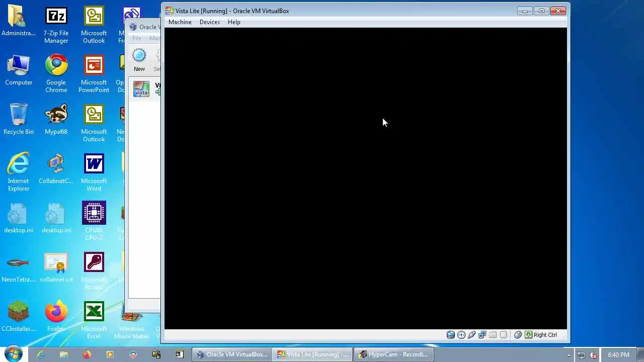This screenshot has height=362, width=644.
Task: Open collabnet.crt certificate file icon
Action: (x=56, y=267)
